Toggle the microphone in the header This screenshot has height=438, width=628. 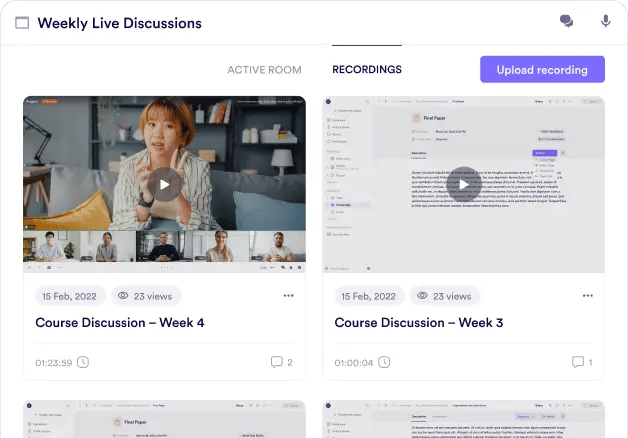[605, 22]
